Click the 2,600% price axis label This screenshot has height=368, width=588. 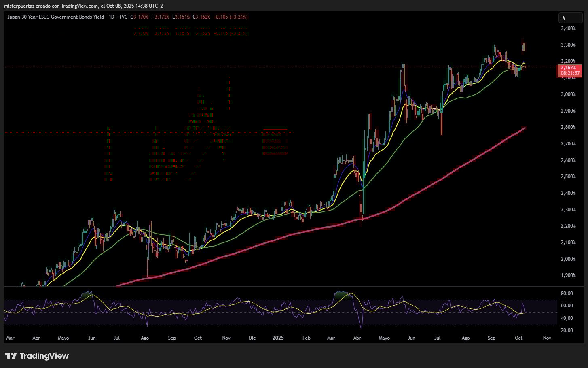pyautogui.click(x=568, y=160)
